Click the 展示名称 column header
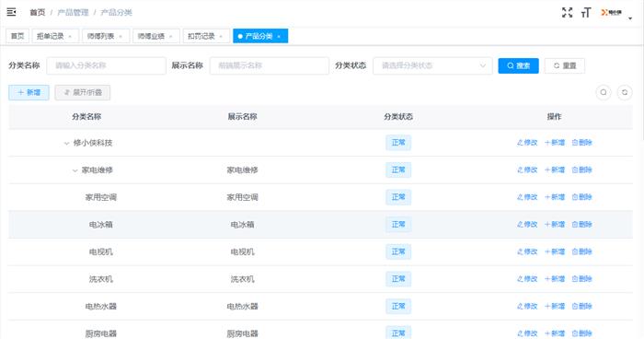Image resolution: width=644 pixels, height=339 pixels. [x=242, y=117]
